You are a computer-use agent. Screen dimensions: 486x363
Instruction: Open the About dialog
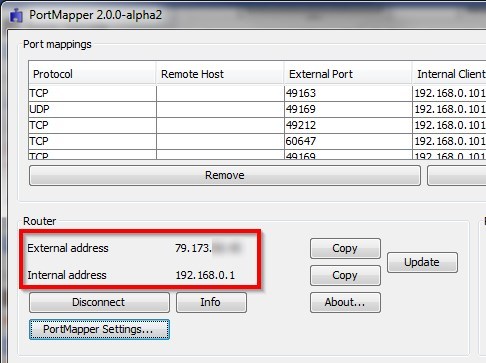[x=345, y=302]
